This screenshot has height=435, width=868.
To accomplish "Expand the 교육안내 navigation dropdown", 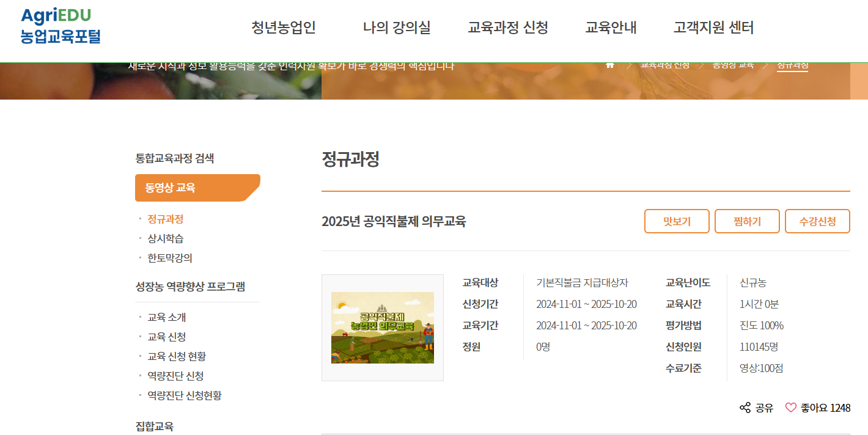I will click(x=611, y=27).
